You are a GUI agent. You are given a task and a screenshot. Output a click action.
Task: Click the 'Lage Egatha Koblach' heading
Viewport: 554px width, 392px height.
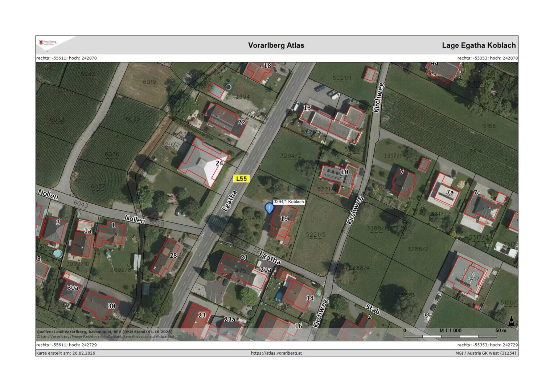pyautogui.click(x=479, y=45)
